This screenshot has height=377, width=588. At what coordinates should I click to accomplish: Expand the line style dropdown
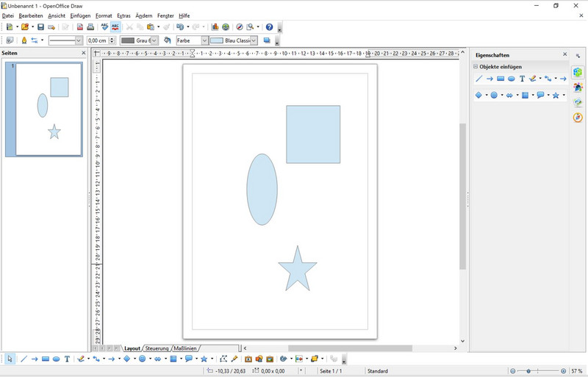(x=78, y=40)
